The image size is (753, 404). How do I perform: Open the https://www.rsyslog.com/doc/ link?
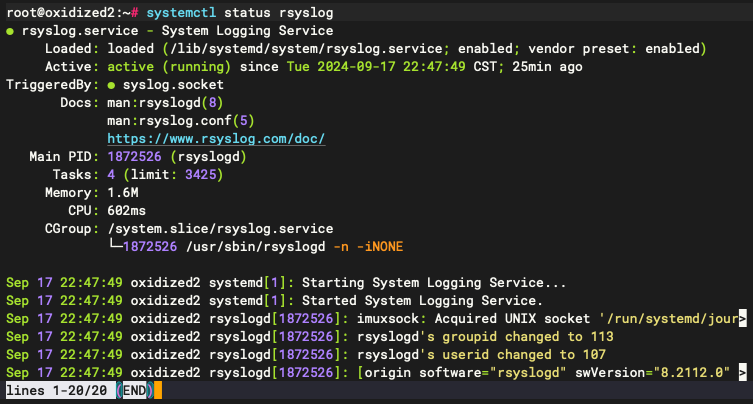(x=216, y=139)
